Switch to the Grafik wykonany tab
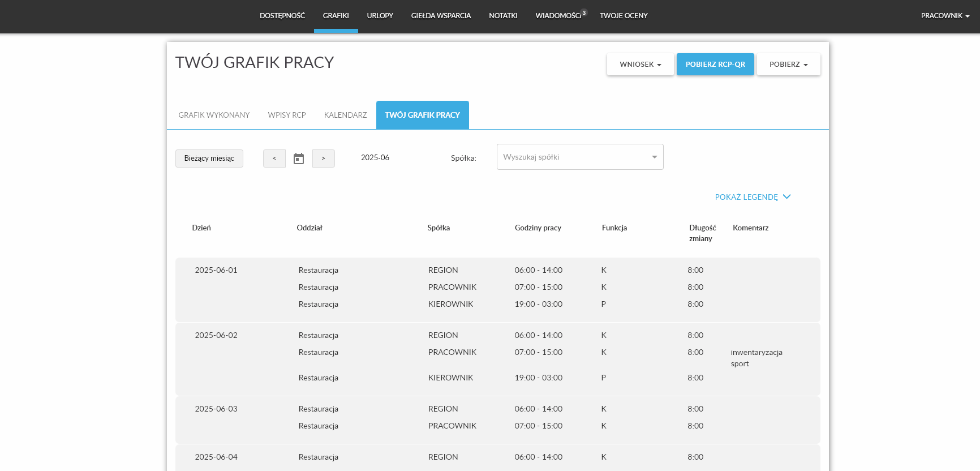The width and height of the screenshot is (980, 471). 214,115
